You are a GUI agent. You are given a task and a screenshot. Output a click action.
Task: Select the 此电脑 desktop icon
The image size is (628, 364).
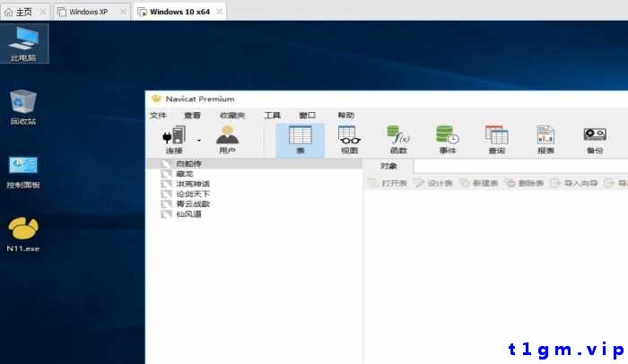pyautogui.click(x=23, y=43)
